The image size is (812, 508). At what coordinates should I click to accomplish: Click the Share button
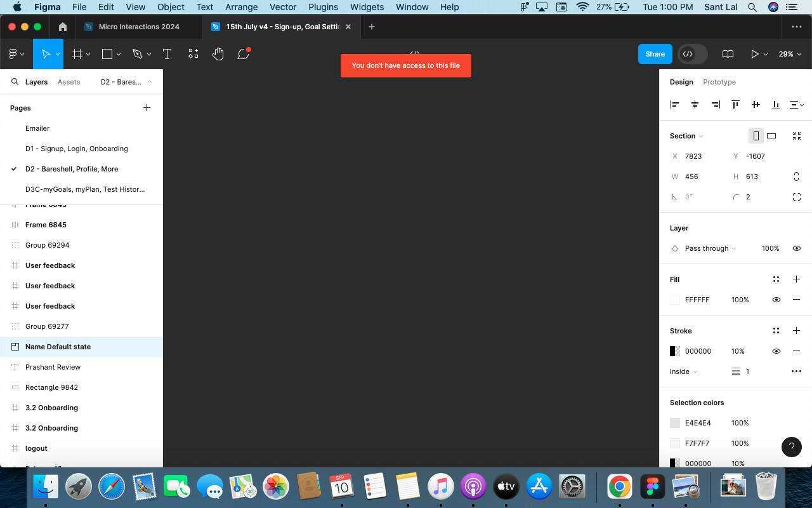pyautogui.click(x=655, y=55)
